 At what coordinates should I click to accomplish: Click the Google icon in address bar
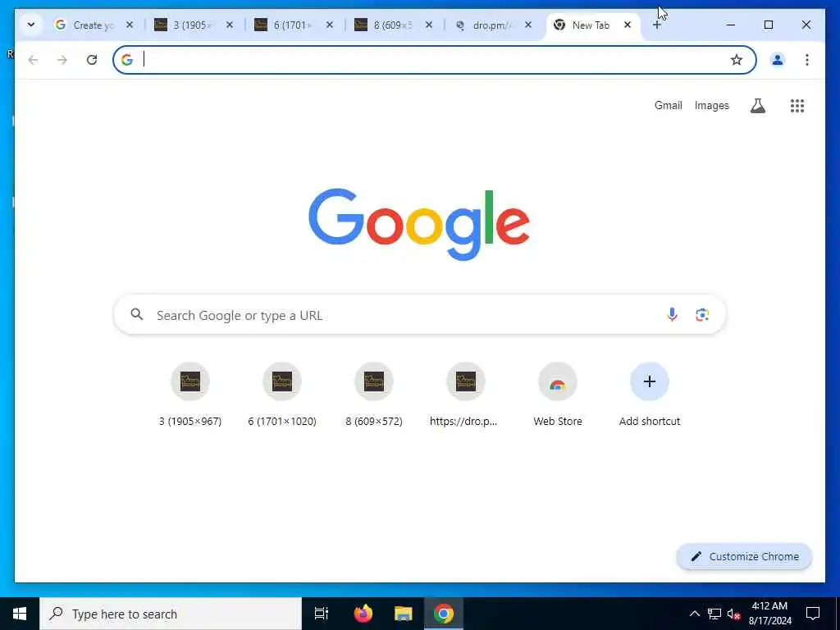[127, 59]
